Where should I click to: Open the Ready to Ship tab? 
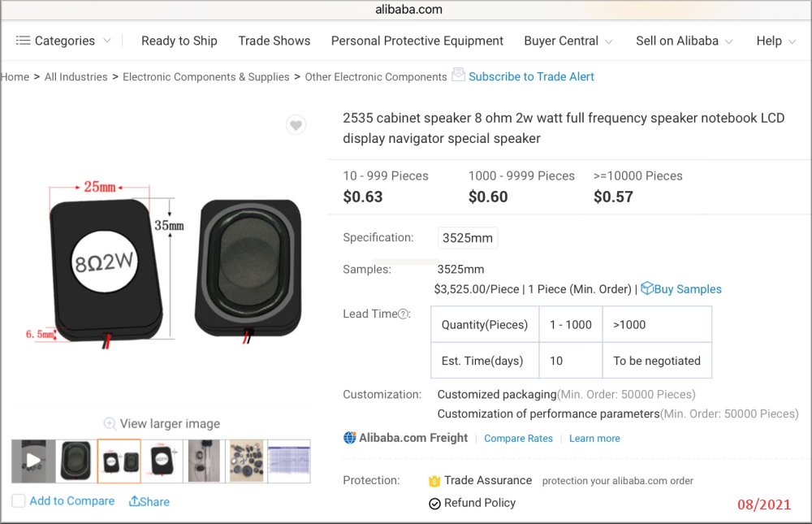pos(179,41)
